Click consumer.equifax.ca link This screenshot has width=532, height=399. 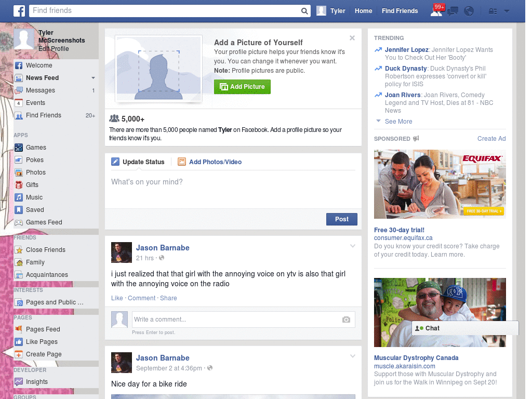pyautogui.click(x=403, y=238)
